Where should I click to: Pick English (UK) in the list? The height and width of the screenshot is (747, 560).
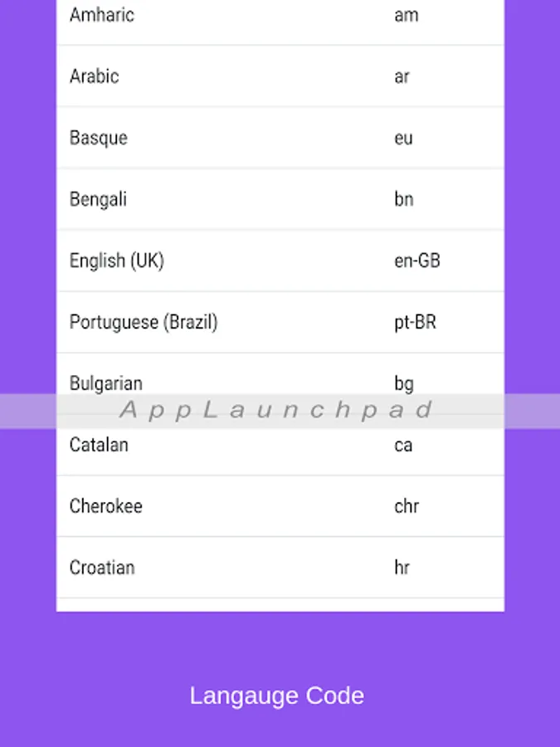(116, 261)
